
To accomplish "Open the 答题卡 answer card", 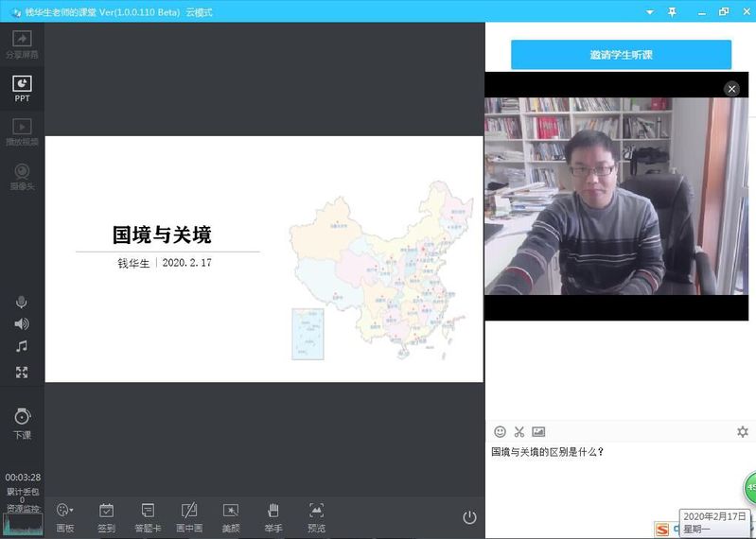I will coord(148,518).
